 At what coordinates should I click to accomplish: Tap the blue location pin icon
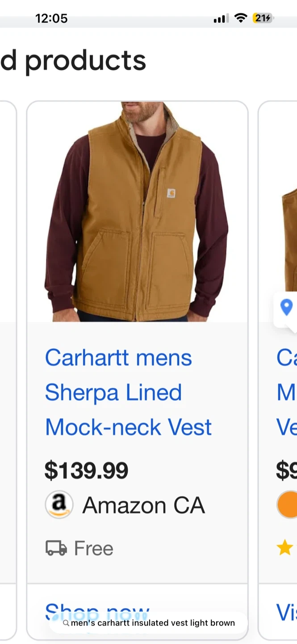286,307
